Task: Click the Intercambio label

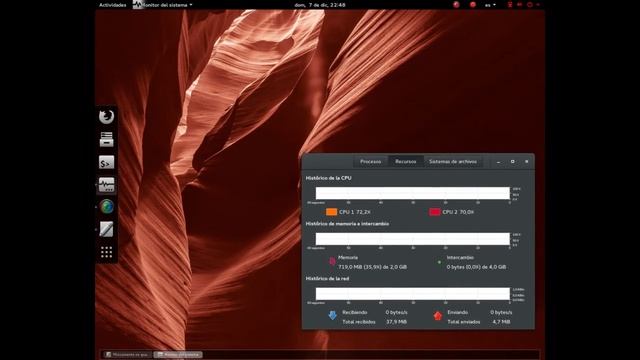Action: click(460, 258)
